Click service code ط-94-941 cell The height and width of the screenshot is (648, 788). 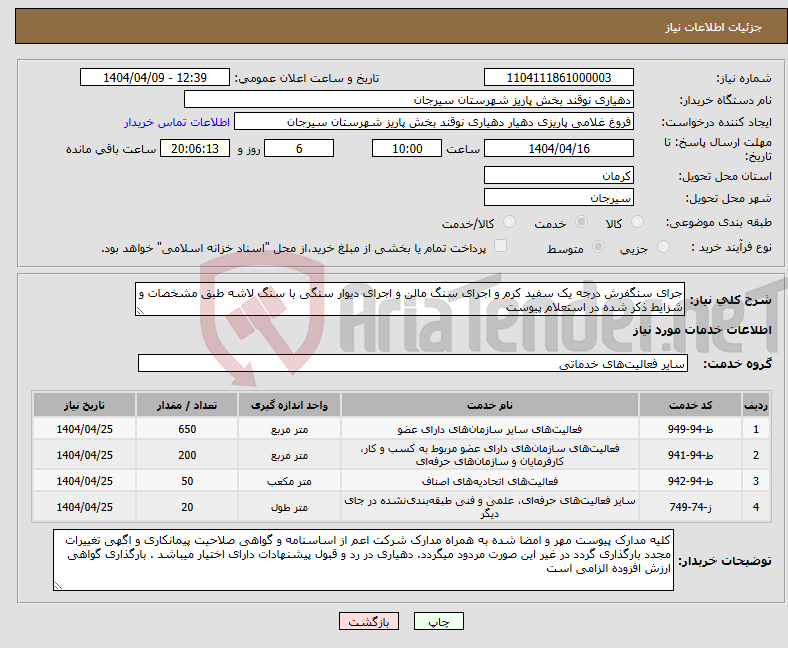pyautogui.click(x=691, y=455)
